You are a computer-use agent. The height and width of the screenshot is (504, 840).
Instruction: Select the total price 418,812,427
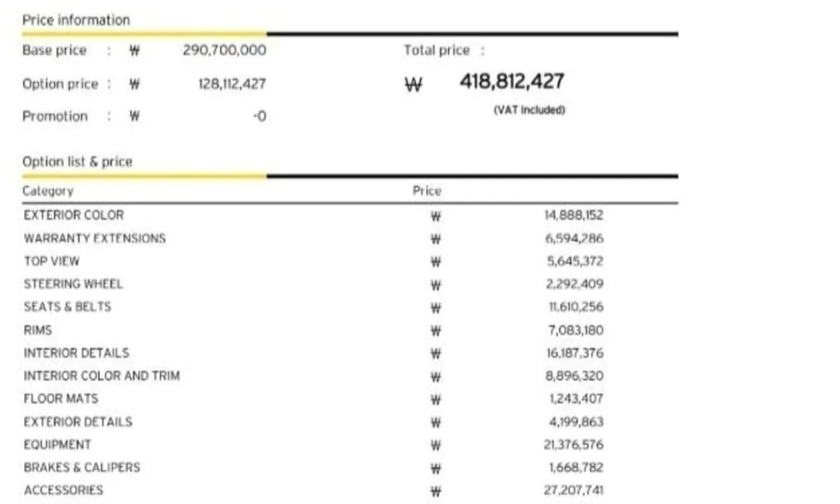click(512, 81)
